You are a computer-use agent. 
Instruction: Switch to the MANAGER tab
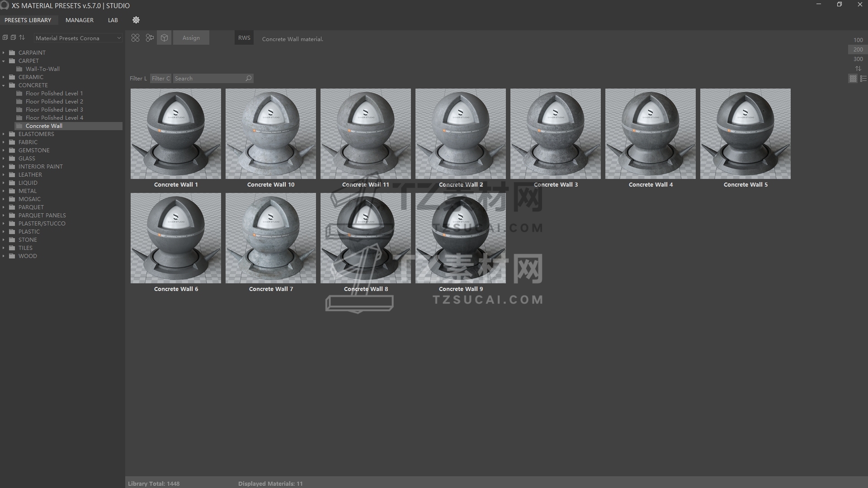click(x=80, y=20)
